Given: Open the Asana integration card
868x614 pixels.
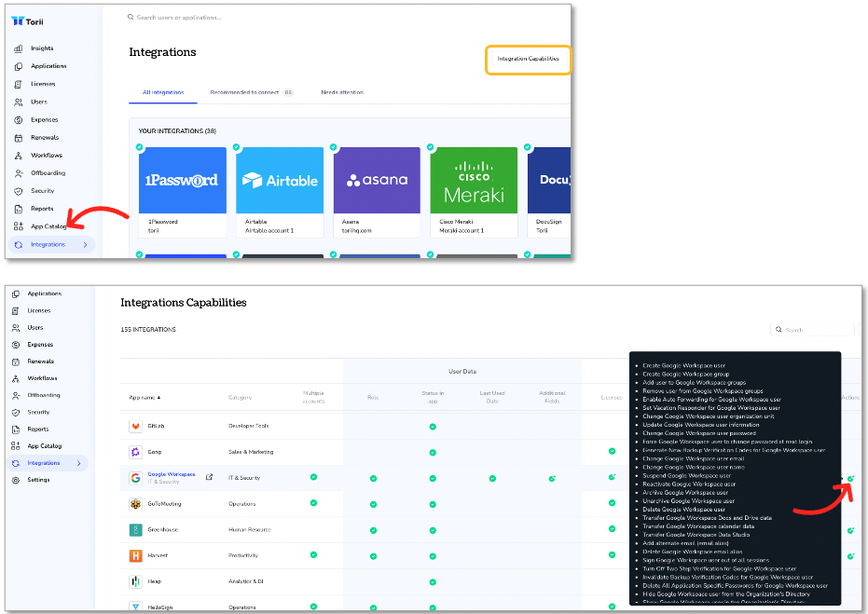Looking at the screenshot, I should 377,192.
